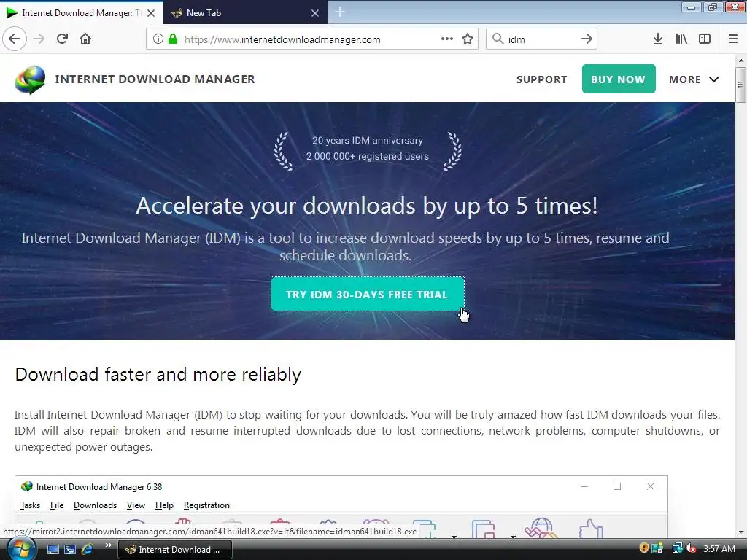Image resolution: width=747 pixels, height=560 pixels.
Task: Click 'Accelerate your downloads' headline
Action: (366, 206)
